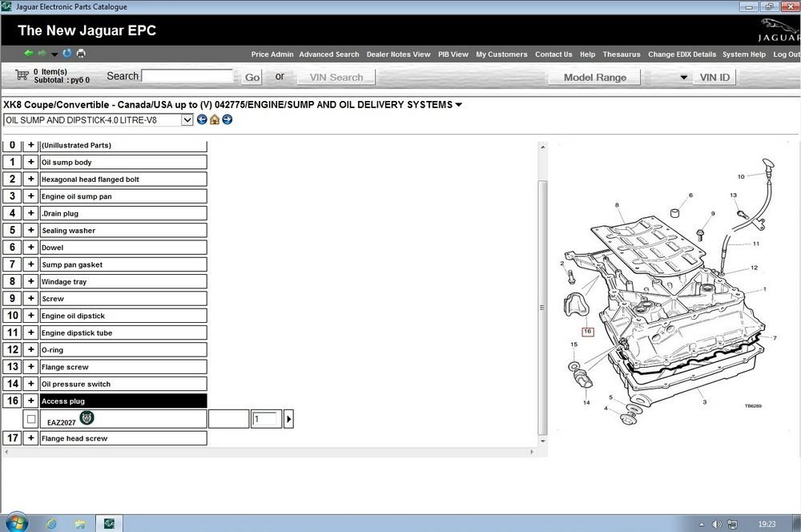Open the Advanced Search menu item
Viewport: 801px width, 532px height.
point(329,54)
